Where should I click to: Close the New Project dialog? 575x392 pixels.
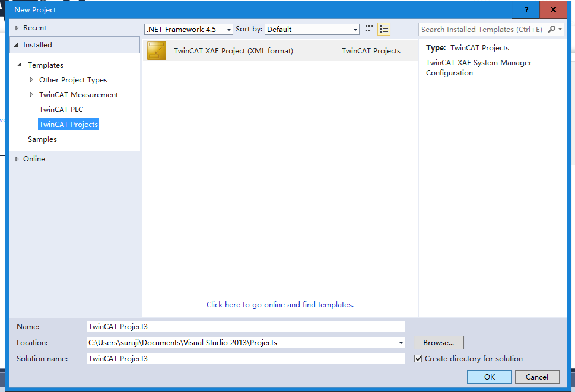tap(553, 10)
